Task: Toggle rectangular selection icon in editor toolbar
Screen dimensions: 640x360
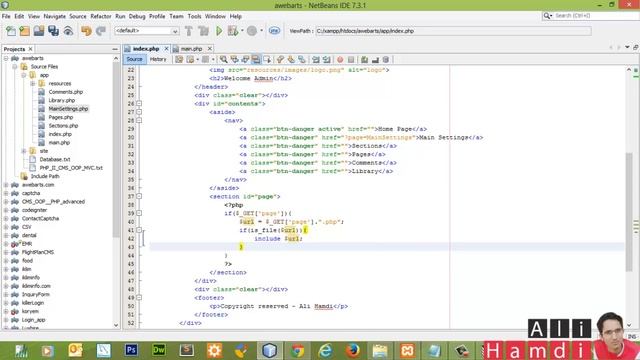Action: 267,60
